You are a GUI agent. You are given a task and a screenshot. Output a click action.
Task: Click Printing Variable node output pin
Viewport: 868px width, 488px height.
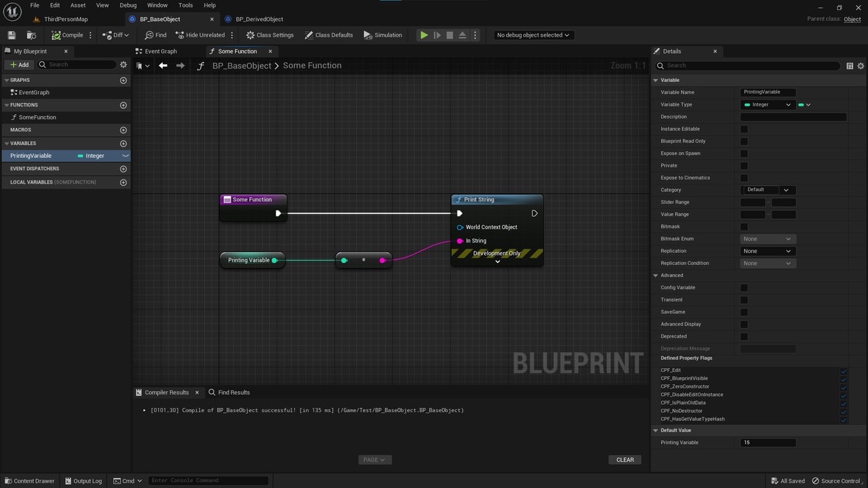tap(275, 260)
